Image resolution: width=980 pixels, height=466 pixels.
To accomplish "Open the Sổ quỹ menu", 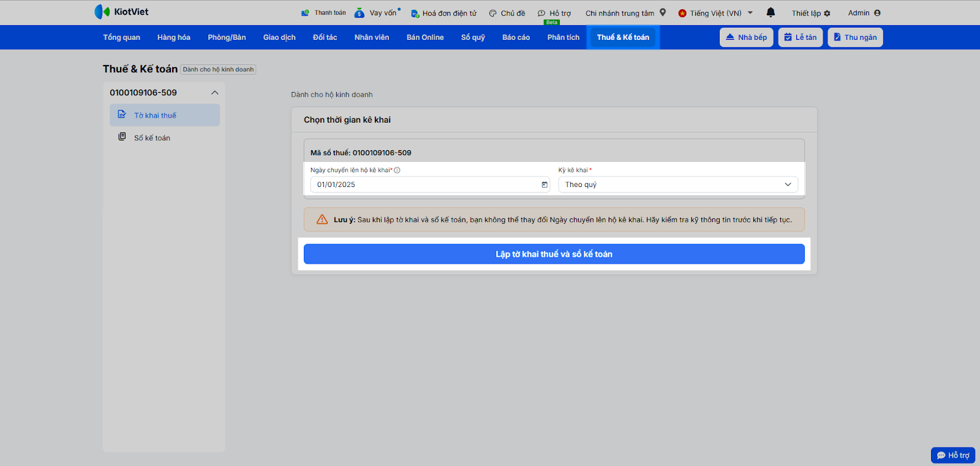I will 473,37.
